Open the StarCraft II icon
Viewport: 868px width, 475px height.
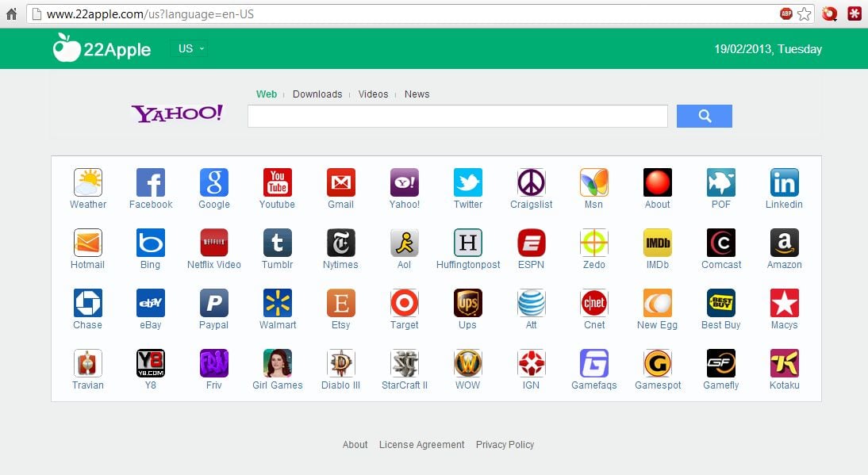[404, 363]
